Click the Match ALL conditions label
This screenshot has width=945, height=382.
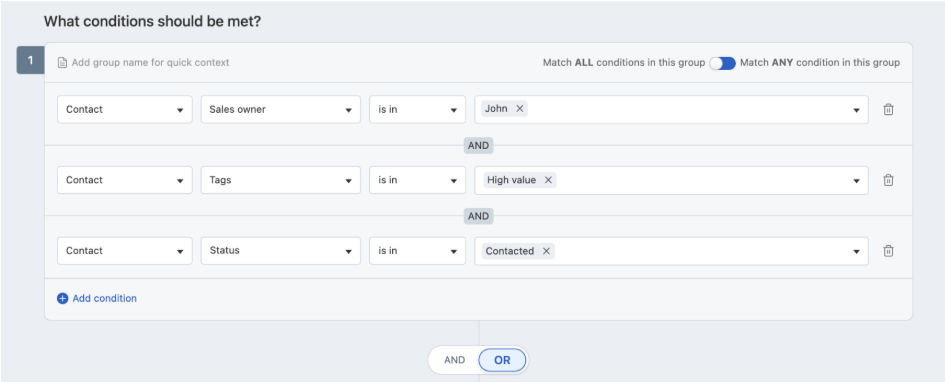(x=624, y=63)
